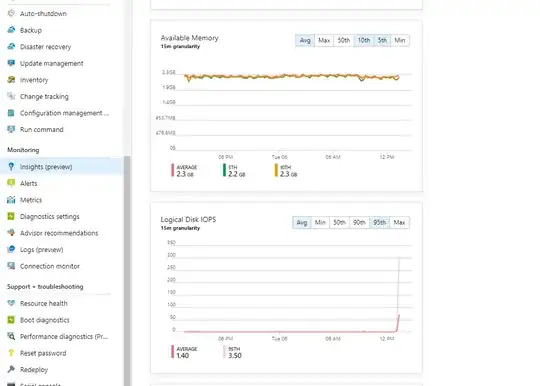Click the Performance diagnostics icon
The height and width of the screenshot is (386, 540).
tap(11, 336)
